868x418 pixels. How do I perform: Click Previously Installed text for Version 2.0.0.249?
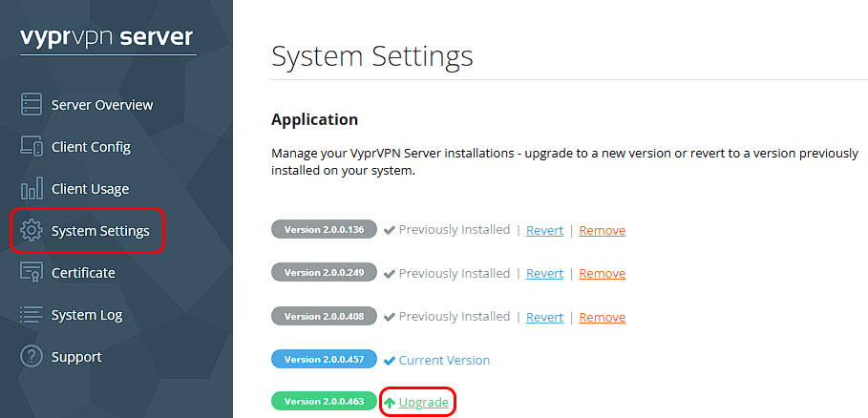455,273
